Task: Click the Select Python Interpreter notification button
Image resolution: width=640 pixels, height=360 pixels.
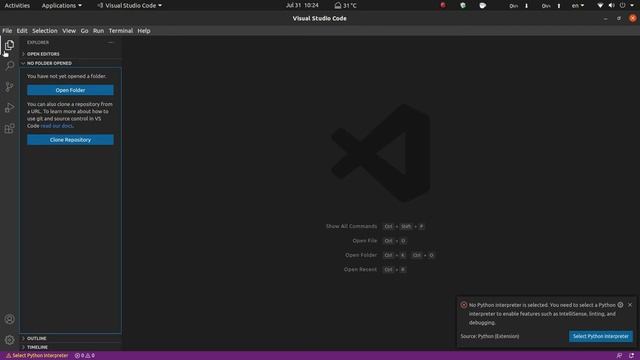Action: (x=601, y=336)
